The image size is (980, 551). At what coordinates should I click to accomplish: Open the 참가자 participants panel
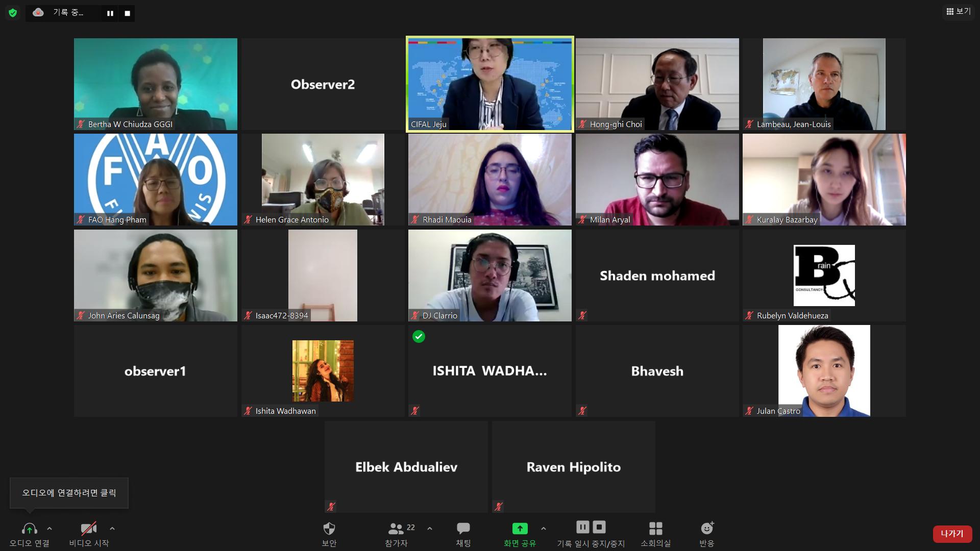pos(397,534)
